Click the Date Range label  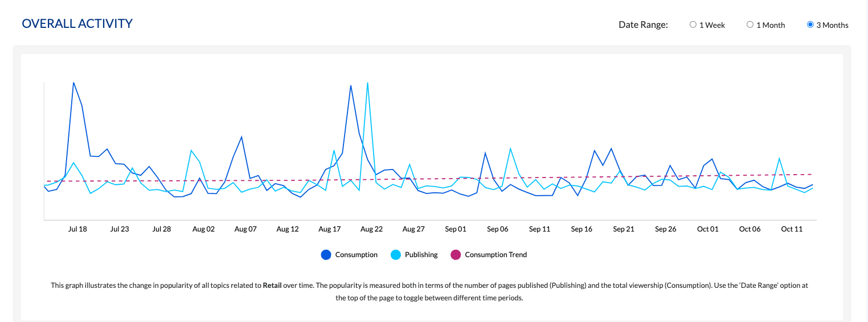pyautogui.click(x=643, y=25)
